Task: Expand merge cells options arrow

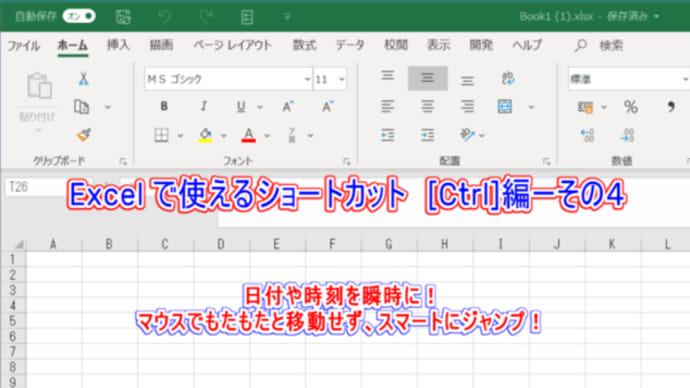Action: 531,107
